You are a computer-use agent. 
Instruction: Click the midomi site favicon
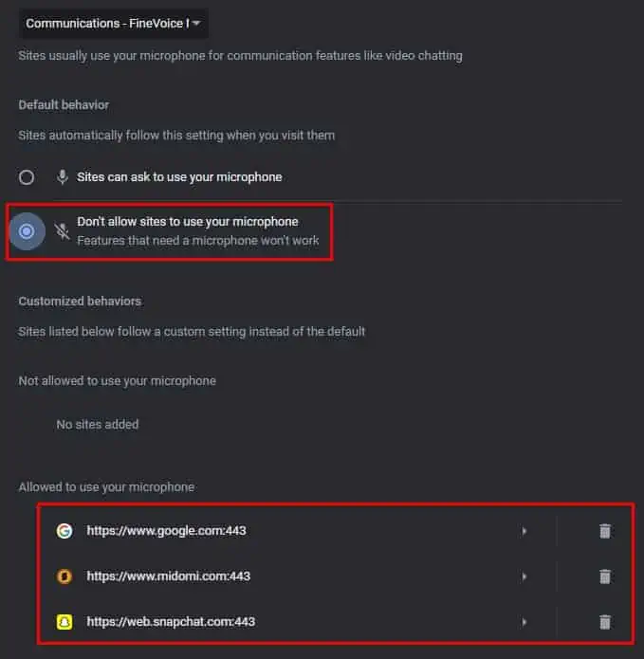tap(64, 577)
